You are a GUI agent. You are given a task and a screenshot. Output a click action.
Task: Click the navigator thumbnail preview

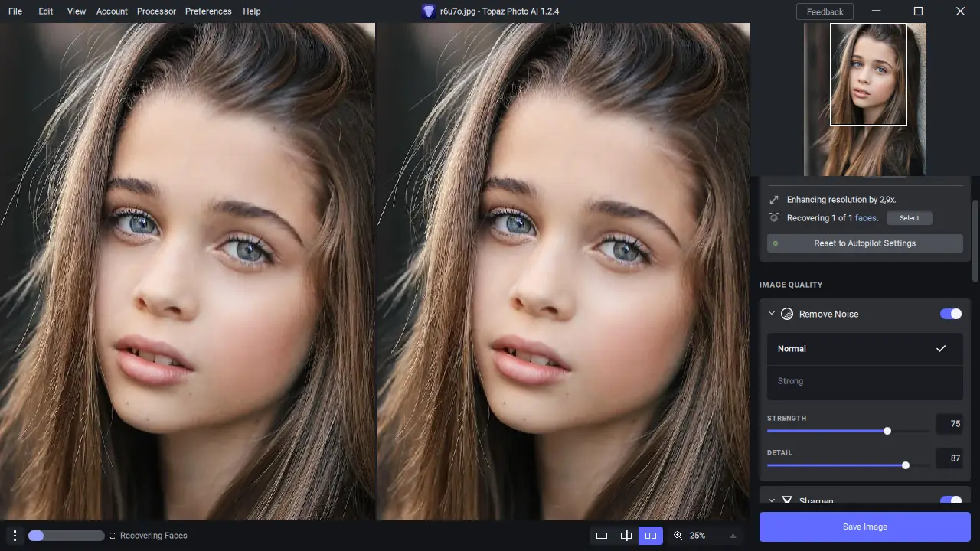coord(865,99)
